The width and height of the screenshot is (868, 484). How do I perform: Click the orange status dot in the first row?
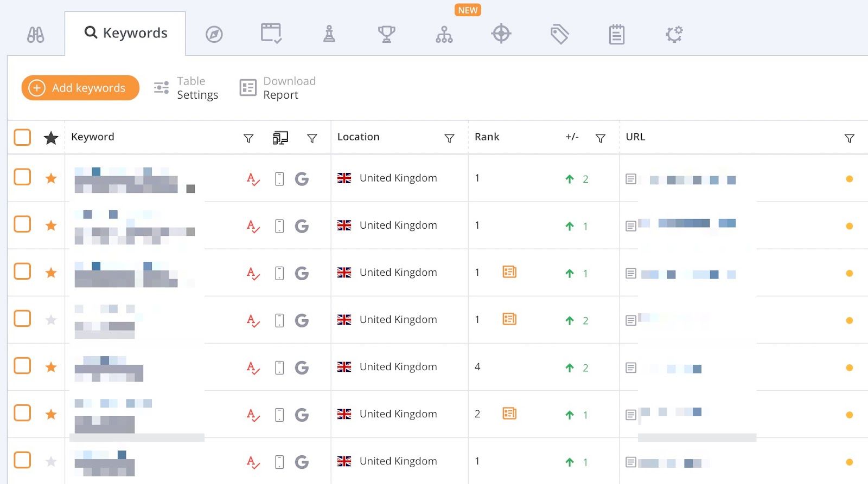[850, 179]
